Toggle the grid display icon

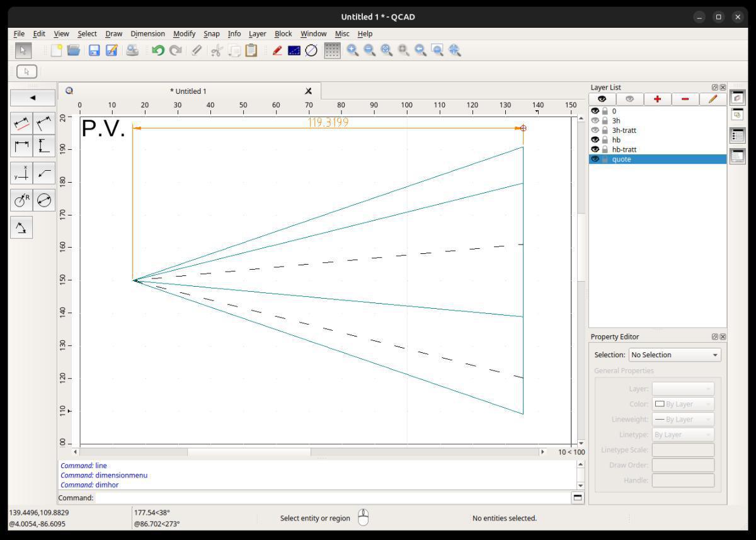331,50
